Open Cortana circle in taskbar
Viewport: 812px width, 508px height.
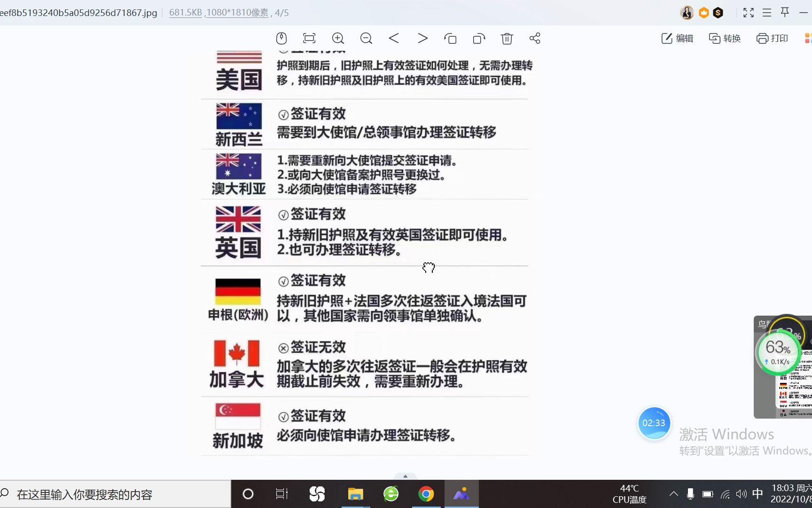248,494
